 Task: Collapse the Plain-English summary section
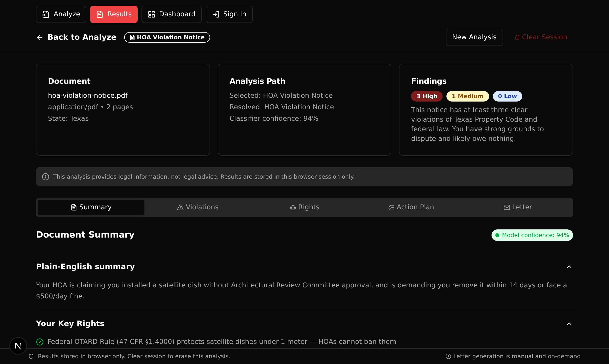[569, 267]
